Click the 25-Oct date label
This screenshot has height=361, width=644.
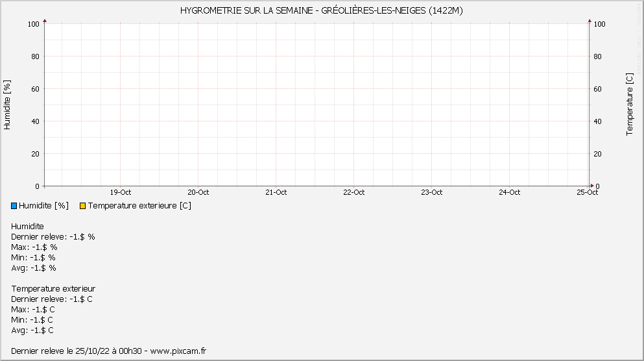tap(587, 192)
